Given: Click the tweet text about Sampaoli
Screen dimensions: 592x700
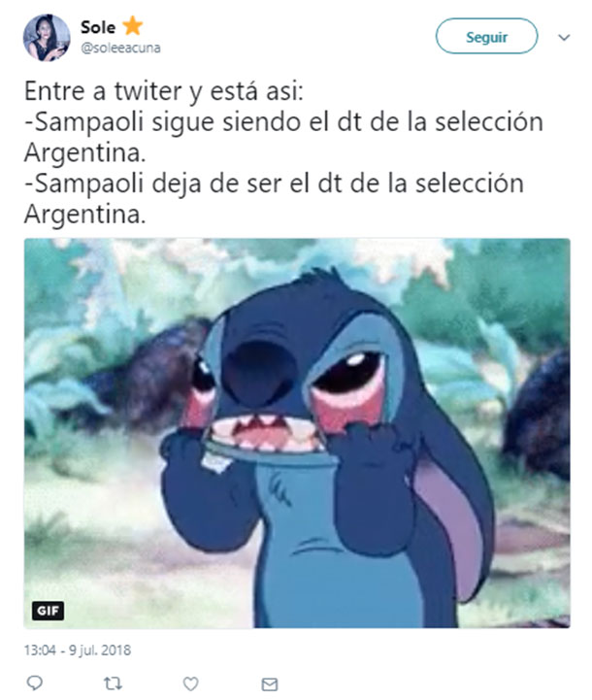Looking at the screenshot, I should point(283,152).
